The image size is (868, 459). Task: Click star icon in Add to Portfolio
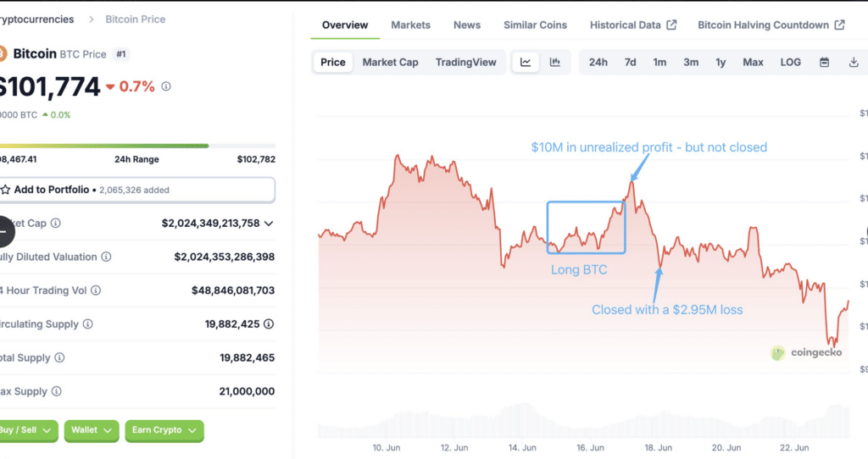[x=6, y=190]
